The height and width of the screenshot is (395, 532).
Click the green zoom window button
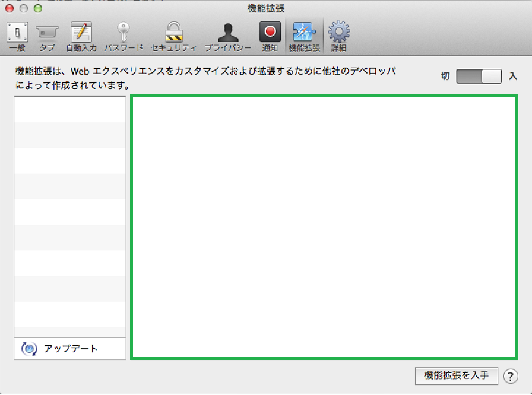38,8
